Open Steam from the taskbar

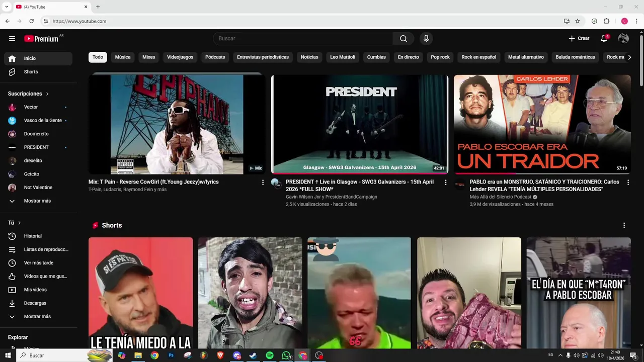click(x=253, y=355)
